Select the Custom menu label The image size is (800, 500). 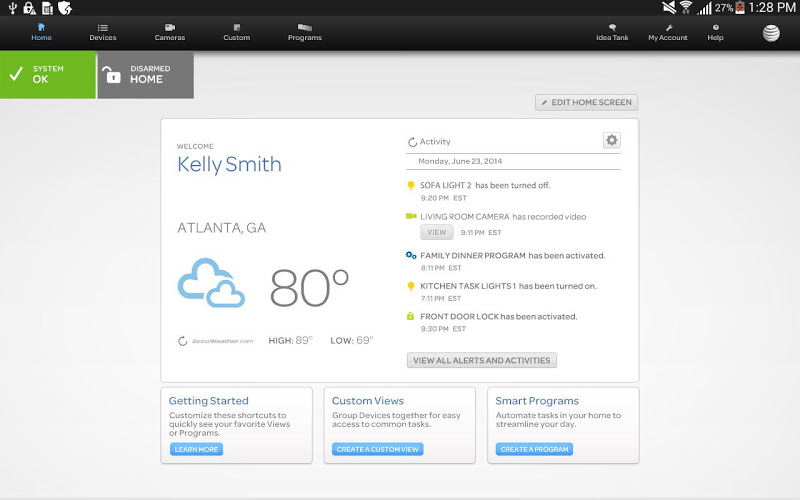237,38
